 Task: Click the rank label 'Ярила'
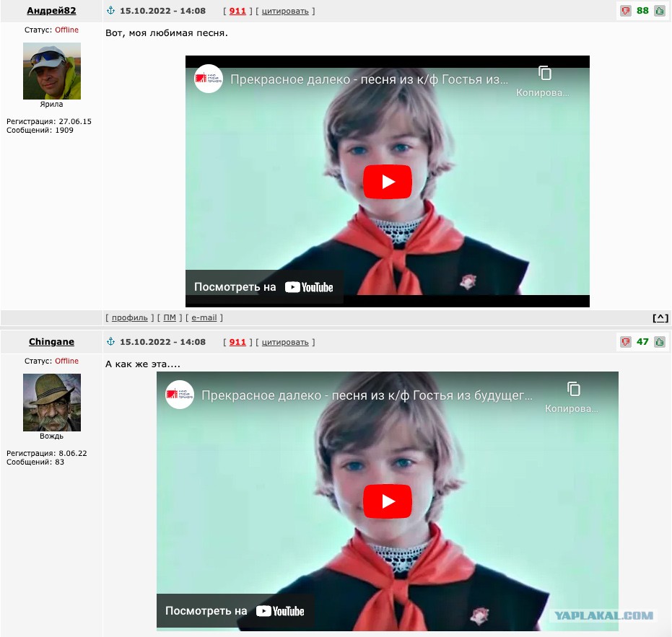51,104
